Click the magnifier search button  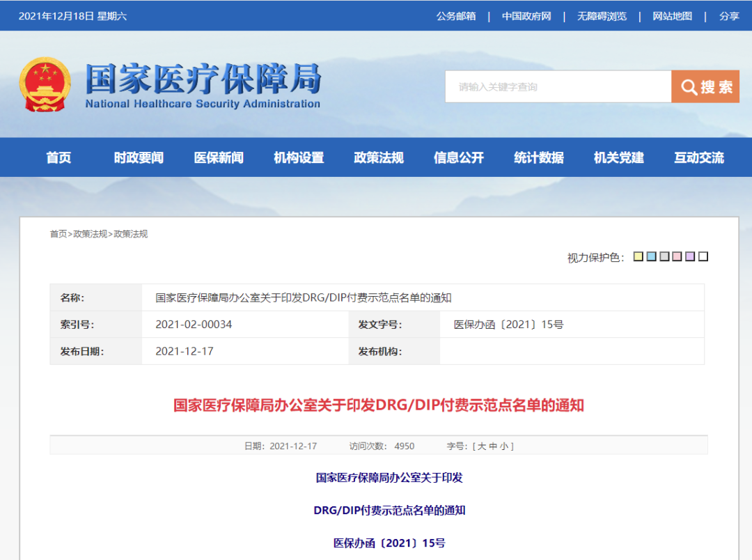[705, 86]
